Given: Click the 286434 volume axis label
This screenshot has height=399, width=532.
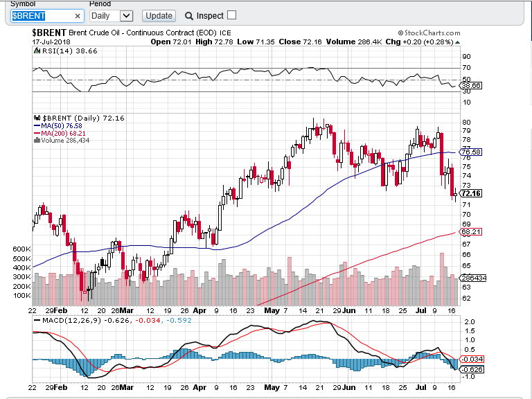Looking at the screenshot, I should (x=474, y=278).
